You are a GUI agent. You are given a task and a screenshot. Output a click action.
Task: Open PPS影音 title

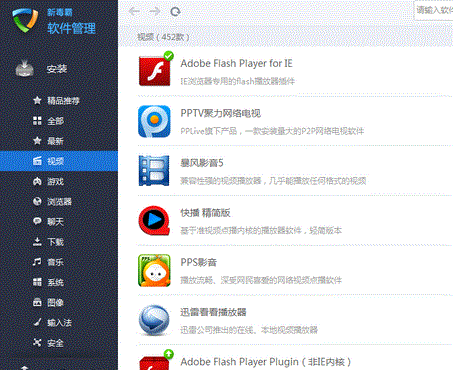[x=199, y=262]
